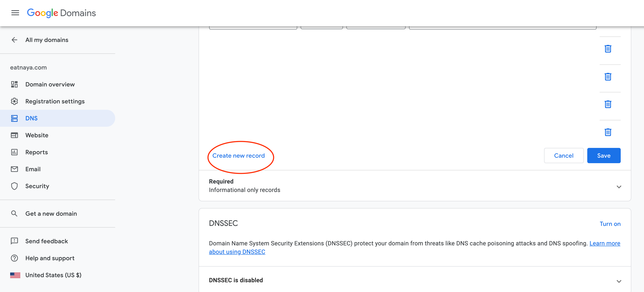Click the Send feedback speech-bubble icon

pos(14,241)
